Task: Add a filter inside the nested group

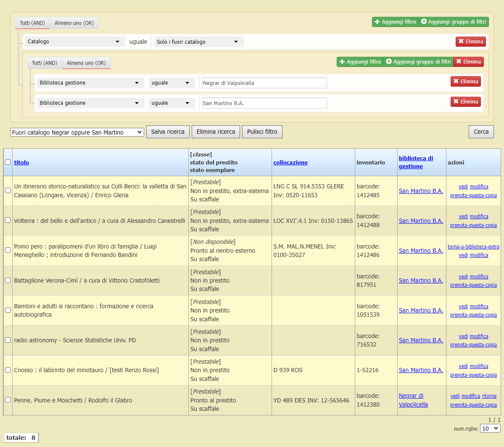Action: coord(360,62)
